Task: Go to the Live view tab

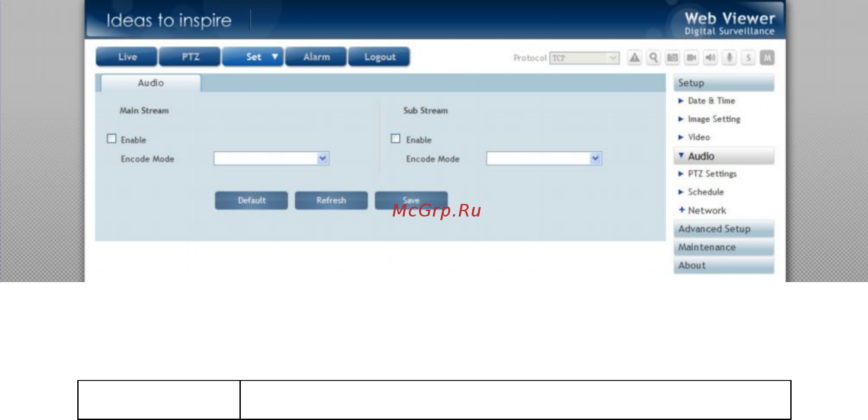Action: tap(127, 57)
